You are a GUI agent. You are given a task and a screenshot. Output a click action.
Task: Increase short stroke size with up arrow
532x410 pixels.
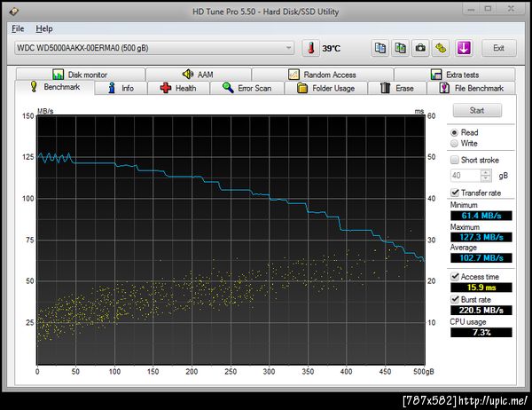point(486,172)
